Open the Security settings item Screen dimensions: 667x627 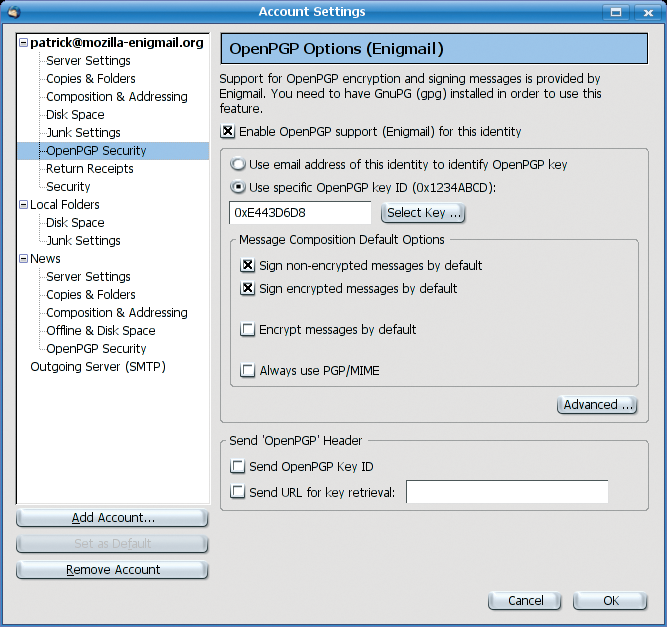[68, 187]
